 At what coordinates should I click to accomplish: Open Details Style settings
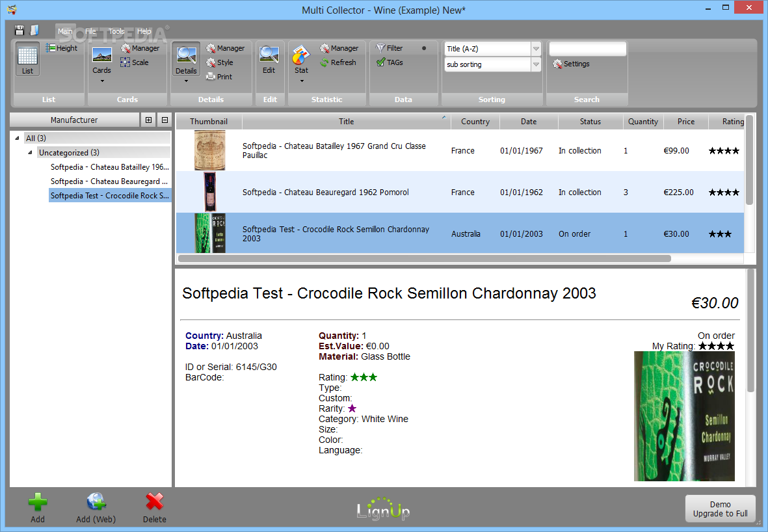pos(219,62)
